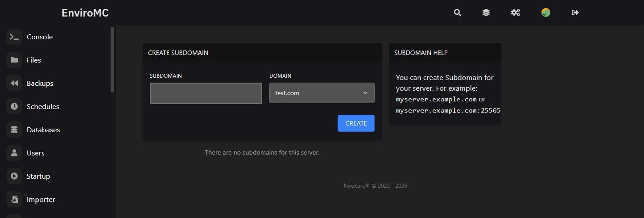This screenshot has height=218, width=644.
Task: Open admin settings gears icon
Action: [x=516, y=13]
